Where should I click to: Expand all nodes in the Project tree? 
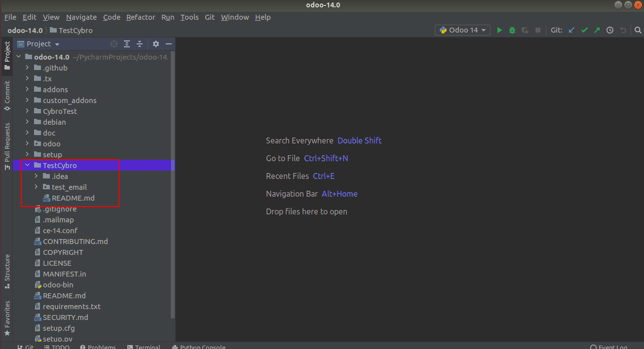127,44
